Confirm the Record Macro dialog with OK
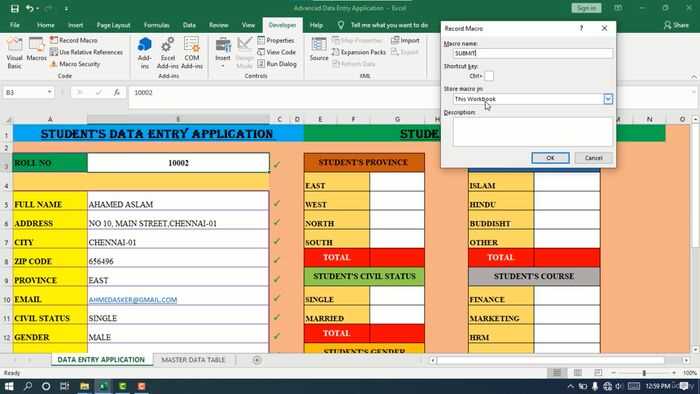The width and height of the screenshot is (700, 394). pos(550,158)
